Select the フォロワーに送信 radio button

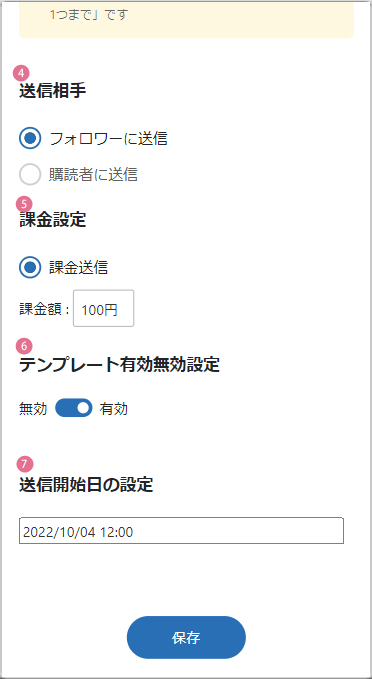coord(30,139)
